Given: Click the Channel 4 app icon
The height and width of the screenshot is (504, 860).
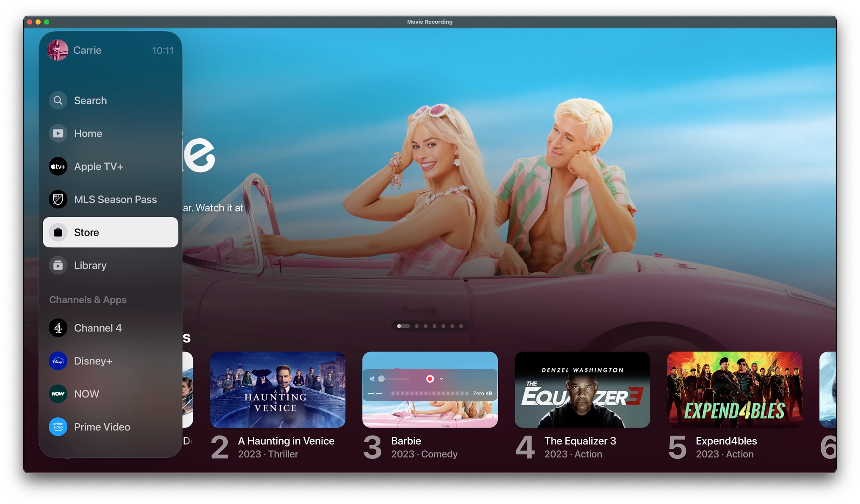Looking at the screenshot, I should (x=58, y=328).
